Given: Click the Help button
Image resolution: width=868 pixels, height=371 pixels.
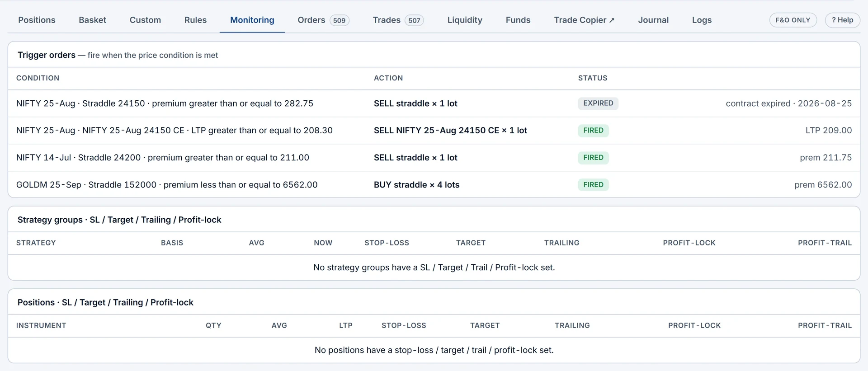Looking at the screenshot, I should coord(842,20).
